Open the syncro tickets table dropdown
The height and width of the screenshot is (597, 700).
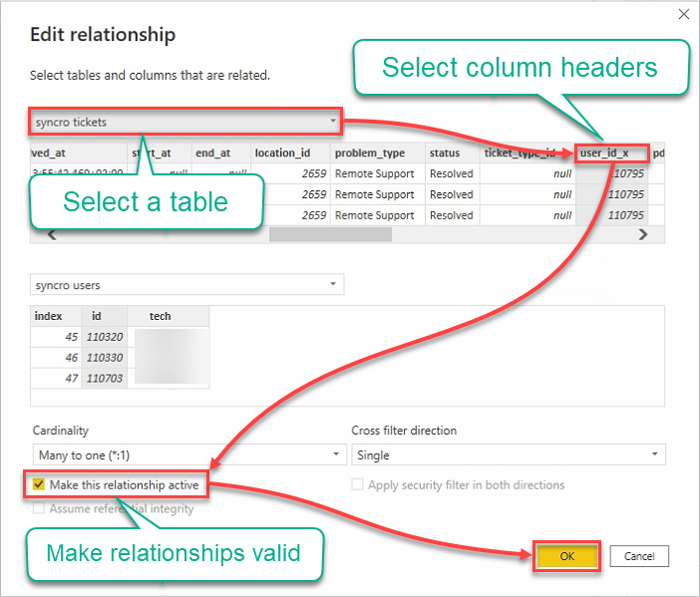(x=186, y=122)
